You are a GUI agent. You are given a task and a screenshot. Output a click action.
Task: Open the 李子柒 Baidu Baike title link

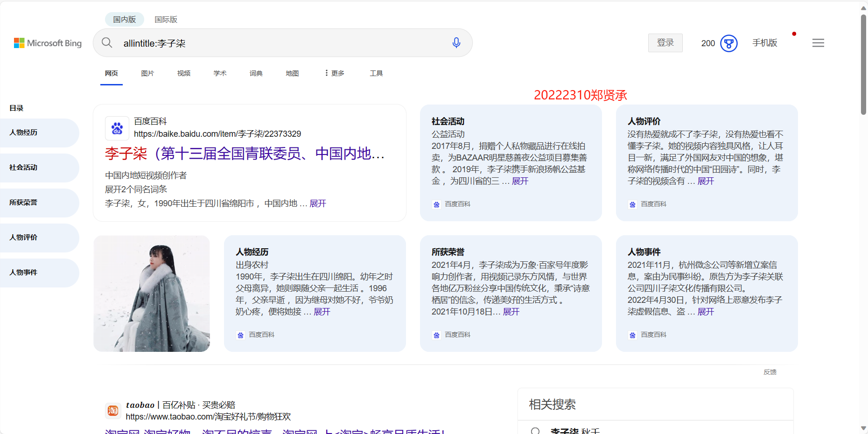click(x=245, y=154)
